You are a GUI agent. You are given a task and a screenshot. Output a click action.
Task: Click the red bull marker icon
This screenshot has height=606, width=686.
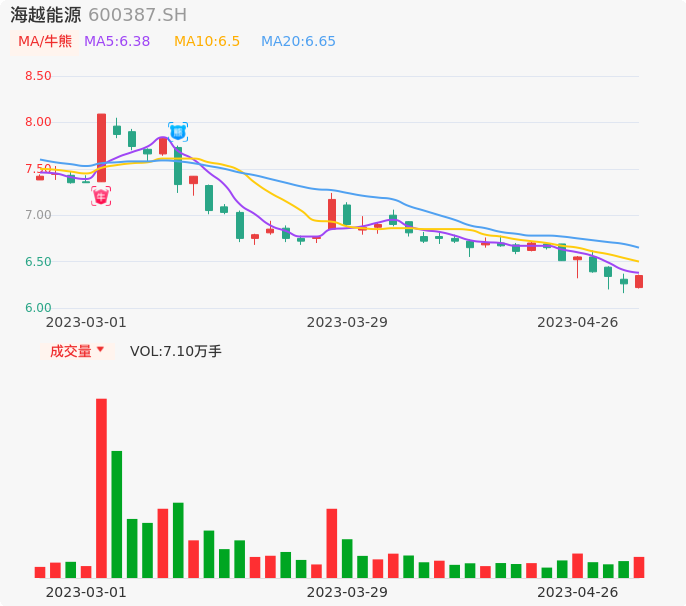click(x=101, y=196)
